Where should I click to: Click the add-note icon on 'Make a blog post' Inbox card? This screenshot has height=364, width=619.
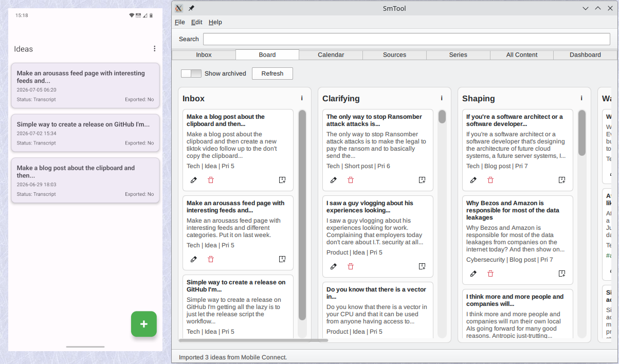(282, 180)
